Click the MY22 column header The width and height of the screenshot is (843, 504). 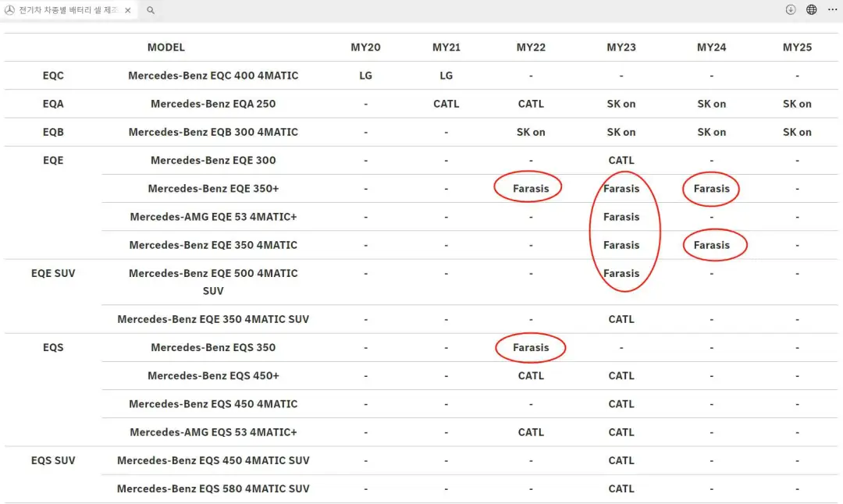(x=531, y=48)
